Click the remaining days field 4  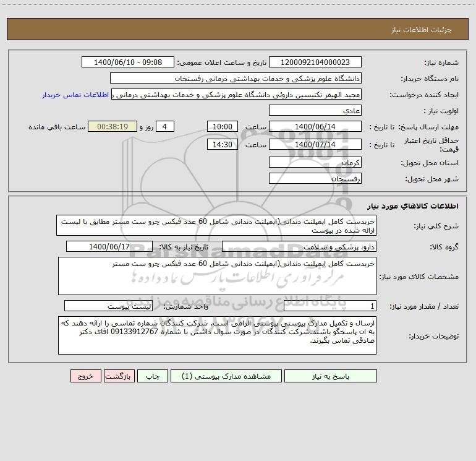(165, 126)
